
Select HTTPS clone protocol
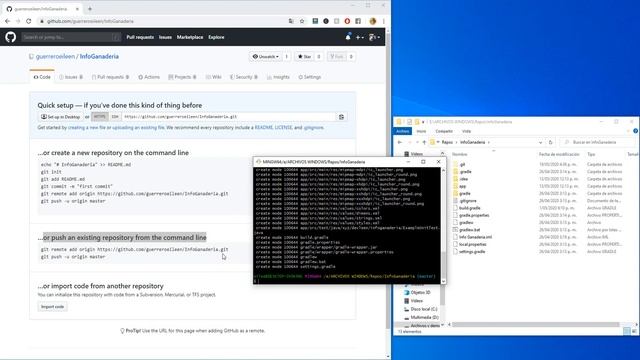point(100,117)
